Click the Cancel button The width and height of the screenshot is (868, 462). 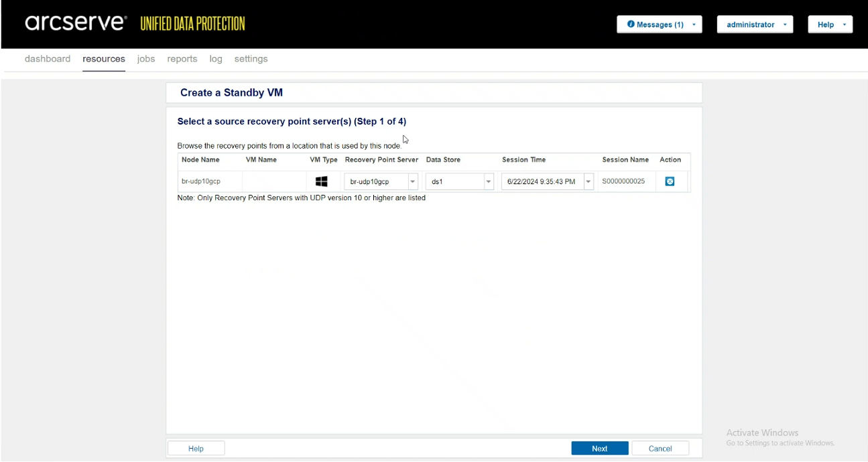pos(660,449)
